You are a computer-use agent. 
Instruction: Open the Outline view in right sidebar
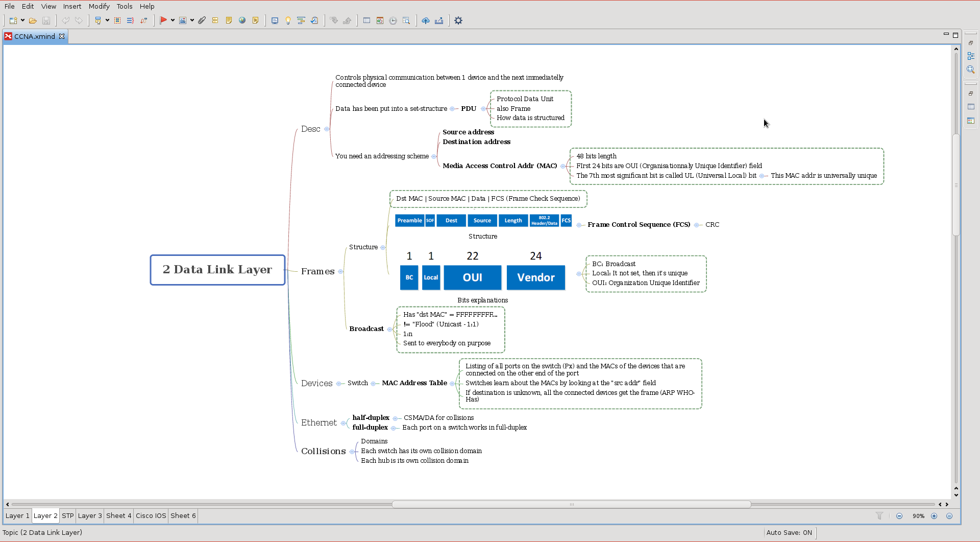971,56
